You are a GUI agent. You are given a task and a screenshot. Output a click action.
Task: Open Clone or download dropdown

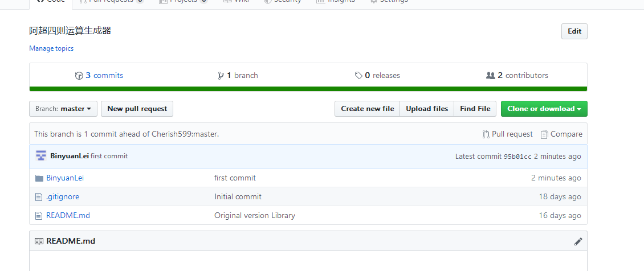point(544,109)
